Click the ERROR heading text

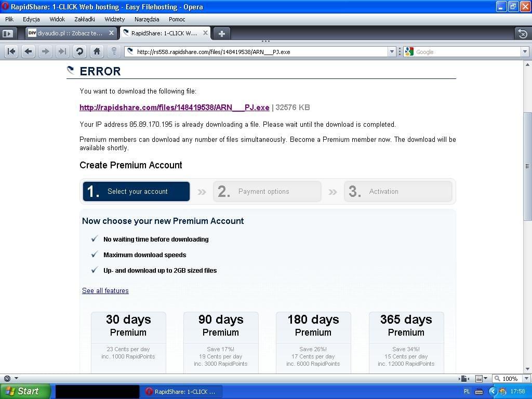pos(100,71)
